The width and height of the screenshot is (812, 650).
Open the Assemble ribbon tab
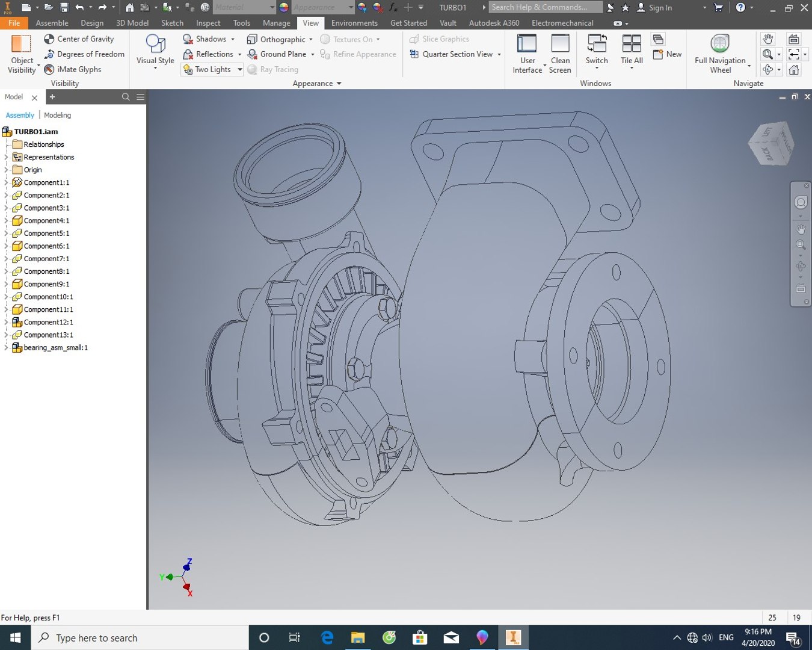click(x=52, y=23)
